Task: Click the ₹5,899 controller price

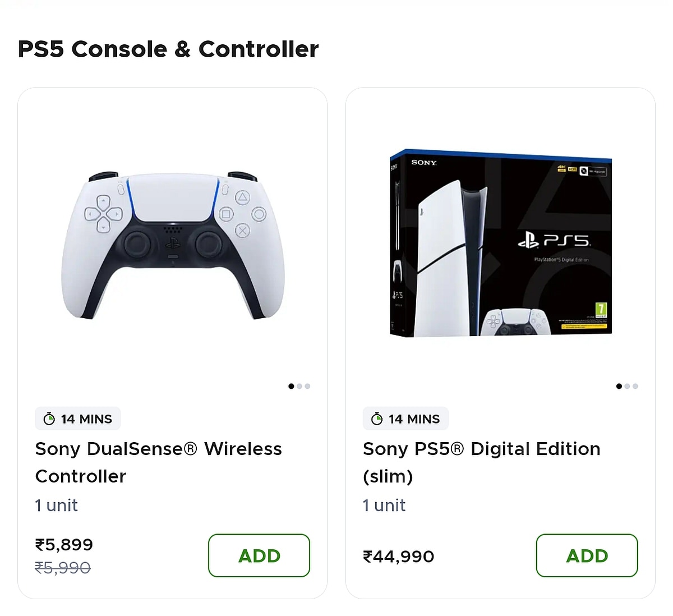Action: 64,544
